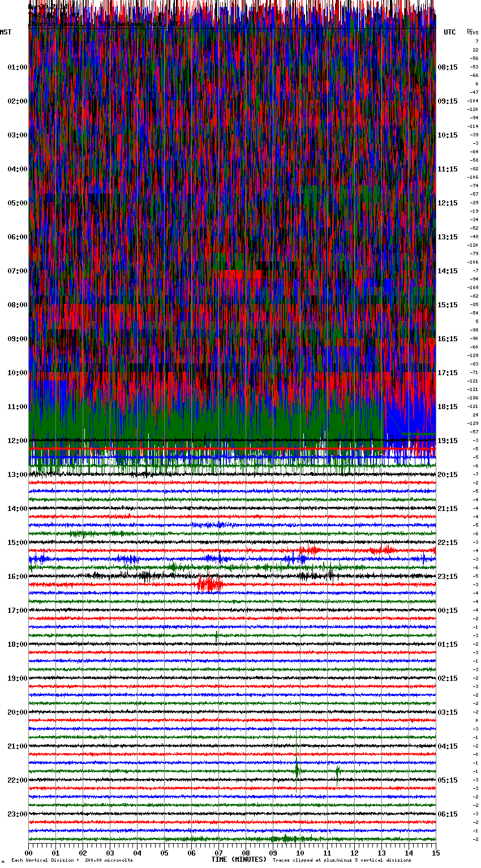Select the 07:00 MST hour label

click(18, 271)
